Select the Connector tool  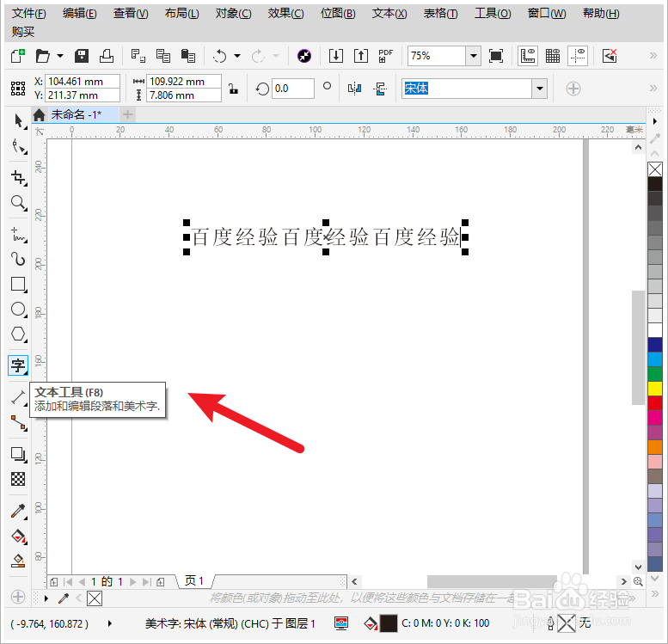click(x=18, y=423)
